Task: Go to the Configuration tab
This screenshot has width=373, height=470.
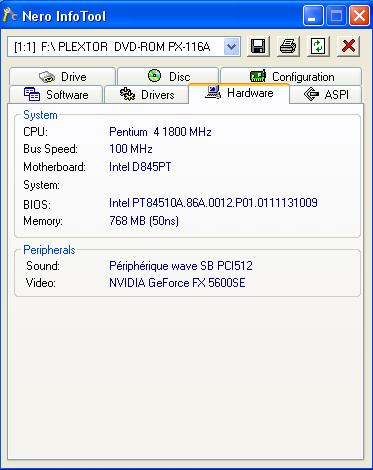Action: 291,77
